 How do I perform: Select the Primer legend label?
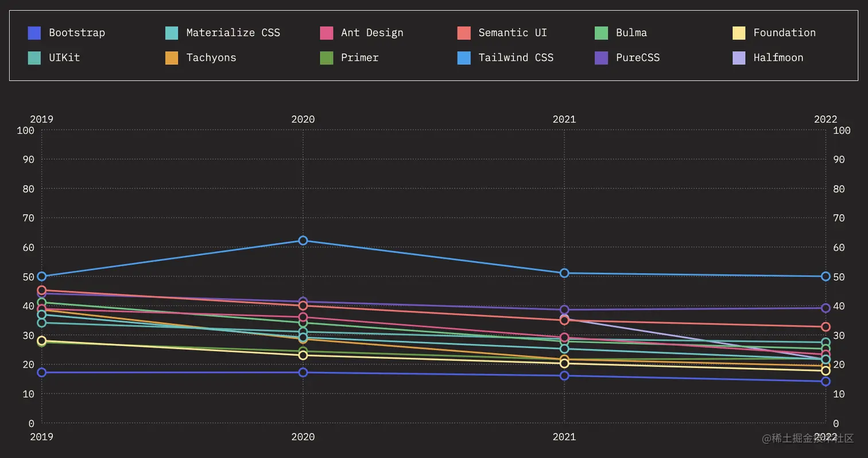[x=359, y=57]
